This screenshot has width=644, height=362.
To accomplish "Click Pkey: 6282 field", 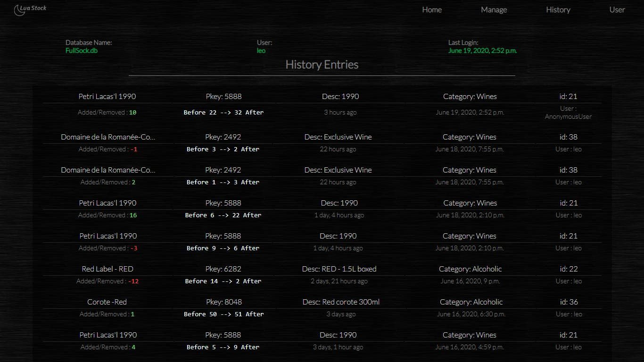I will [223, 269].
